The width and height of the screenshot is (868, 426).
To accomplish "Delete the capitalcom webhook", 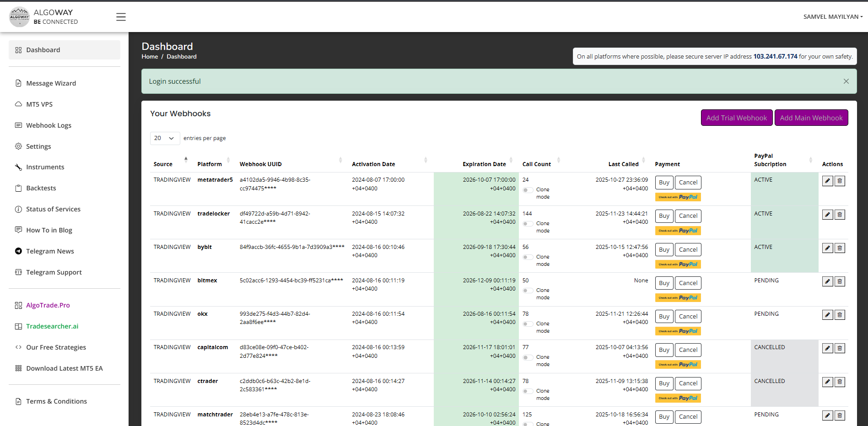I will coord(840,348).
